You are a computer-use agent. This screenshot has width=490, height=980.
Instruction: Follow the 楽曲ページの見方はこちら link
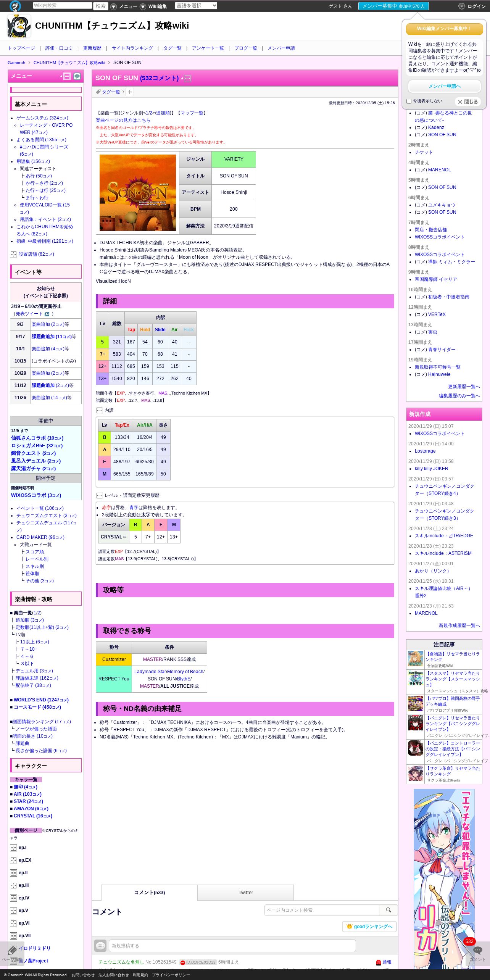(123, 120)
